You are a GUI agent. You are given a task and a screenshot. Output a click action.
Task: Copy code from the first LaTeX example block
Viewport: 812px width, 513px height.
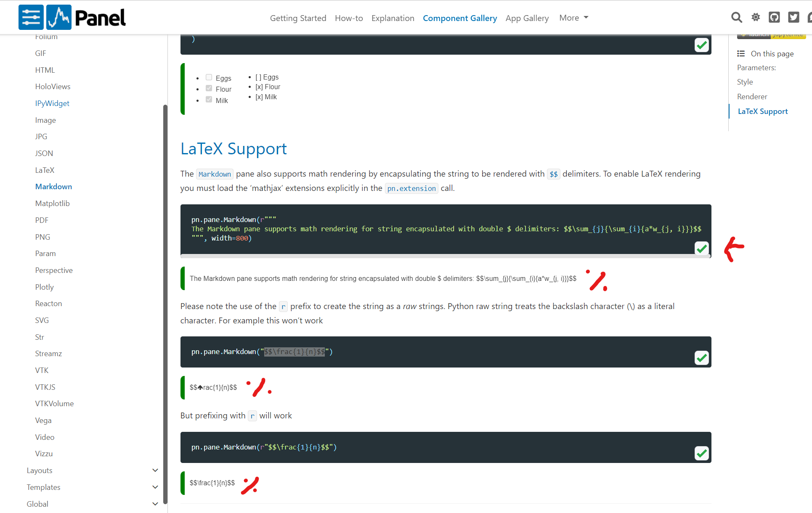[701, 249]
